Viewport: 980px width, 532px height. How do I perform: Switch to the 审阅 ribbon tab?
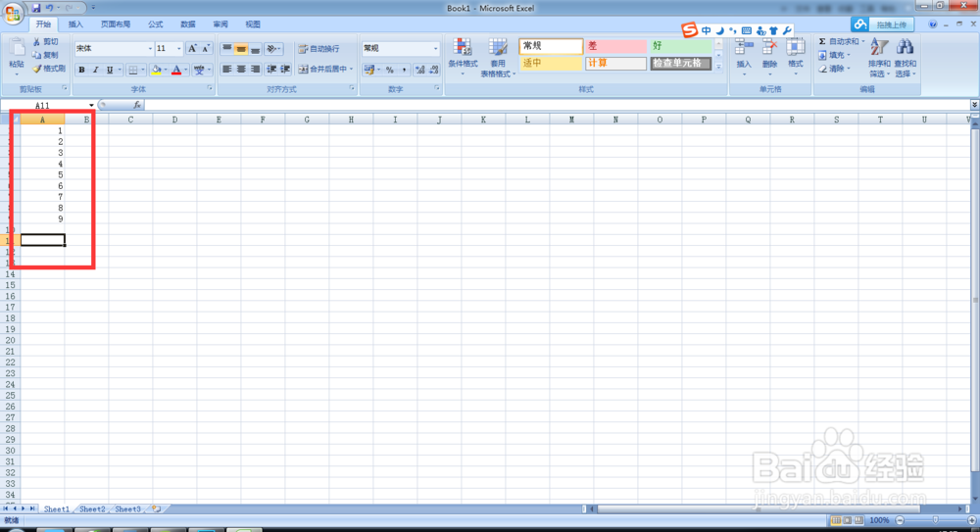click(220, 24)
